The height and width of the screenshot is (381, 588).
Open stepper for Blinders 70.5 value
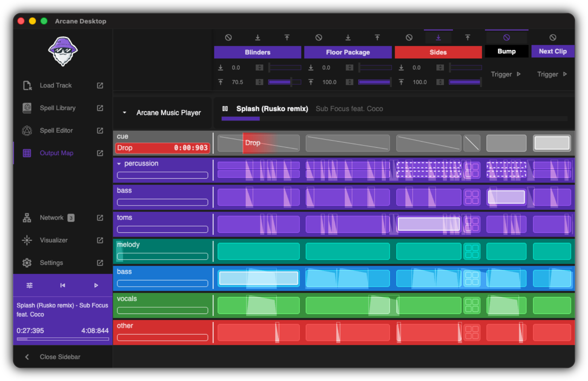tap(259, 82)
